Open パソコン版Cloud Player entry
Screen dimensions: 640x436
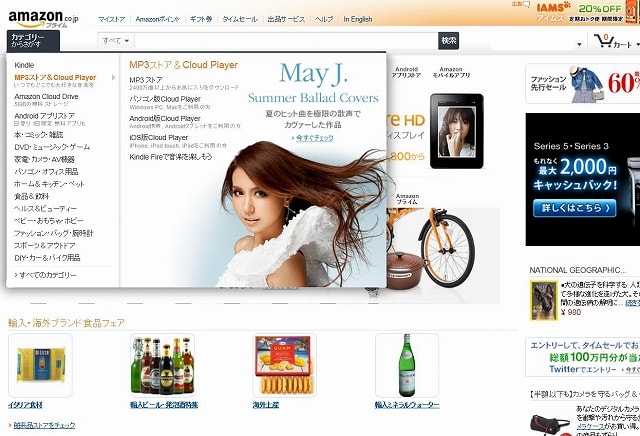point(165,99)
